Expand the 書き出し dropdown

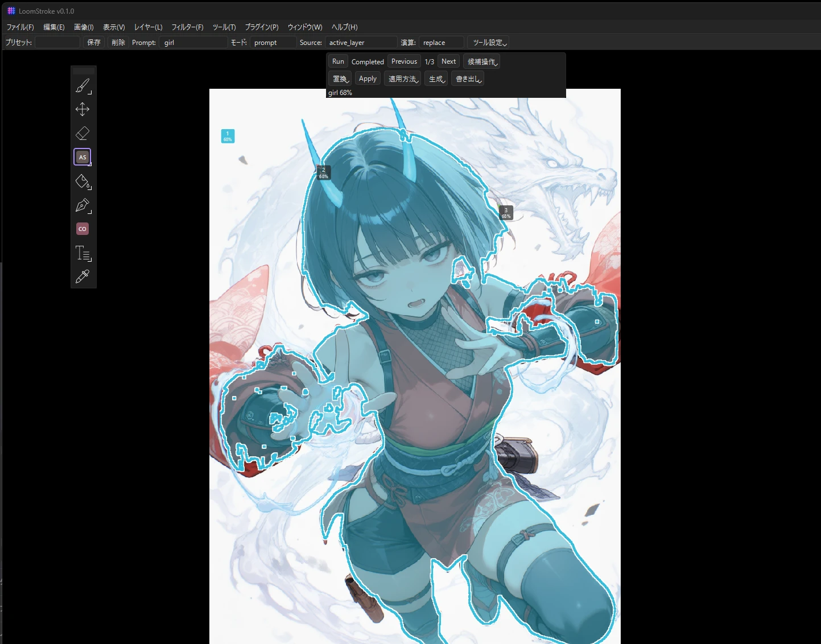coord(468,79)
